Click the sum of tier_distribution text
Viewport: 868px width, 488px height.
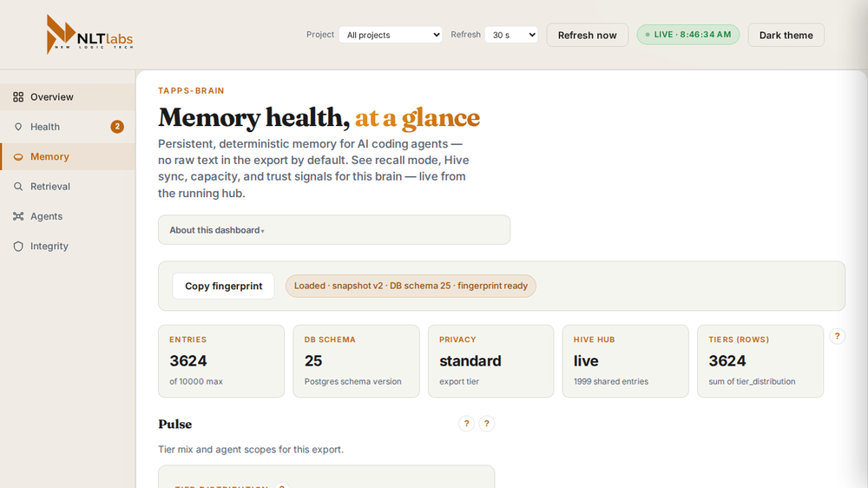[x=752, y=382]
